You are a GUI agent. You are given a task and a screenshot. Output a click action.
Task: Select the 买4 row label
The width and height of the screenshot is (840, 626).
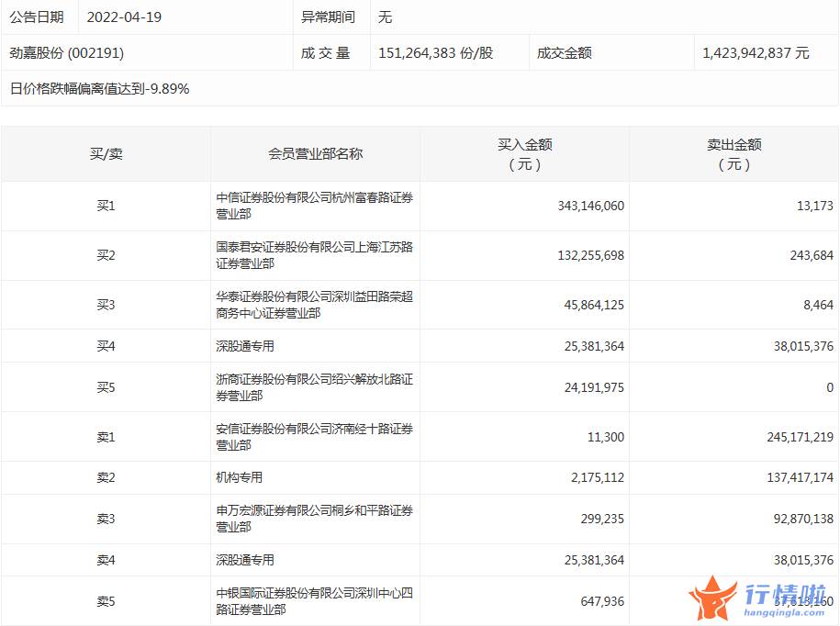click(106, 346)
